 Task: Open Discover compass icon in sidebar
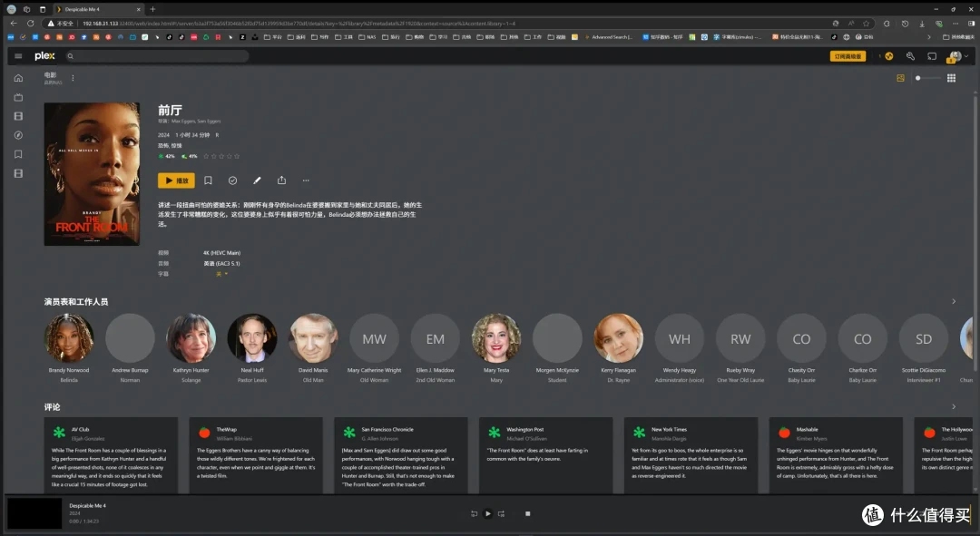[18, 135]
